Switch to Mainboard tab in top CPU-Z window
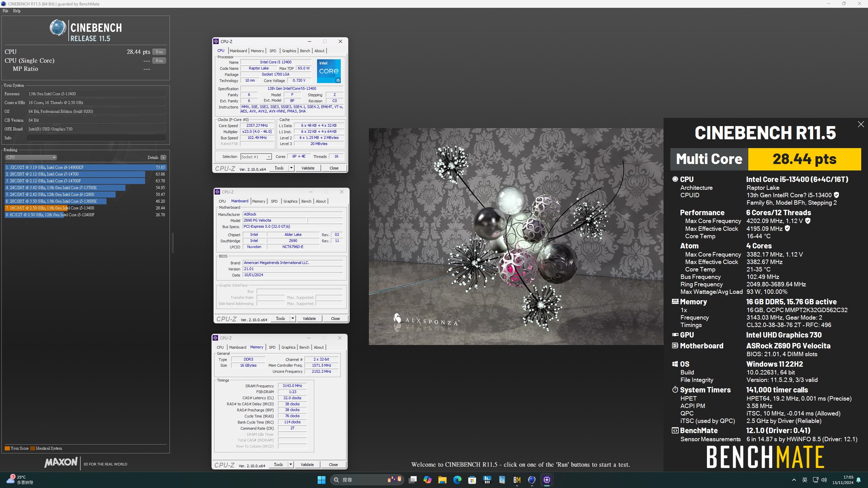 pos(238,51)
